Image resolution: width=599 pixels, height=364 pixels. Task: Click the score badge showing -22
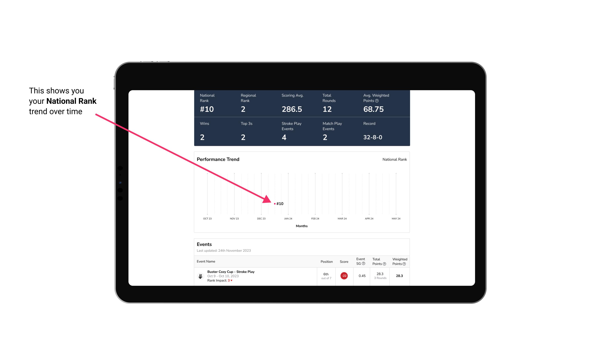pyautogui.click(x=344, y=275)
